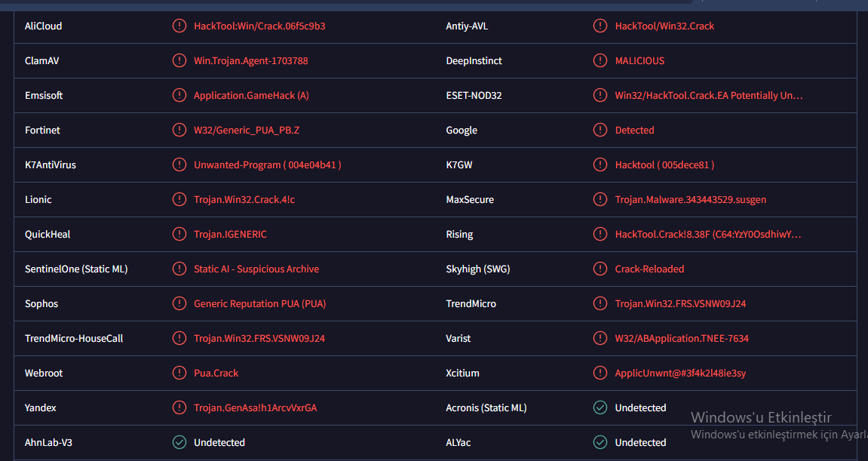This screenshot has width=868, height=461.
Task: Click the alert icon in SentinelOne (Static ML) row
Action: tap(179, 269)
